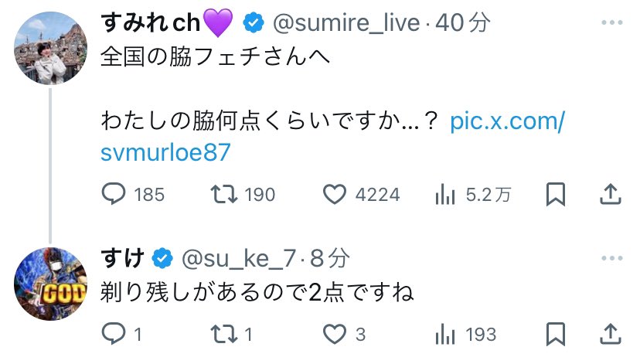View analytics showing 5.2万 views
640x364 pixels.
pyautogui.click(x=445, y=195)
